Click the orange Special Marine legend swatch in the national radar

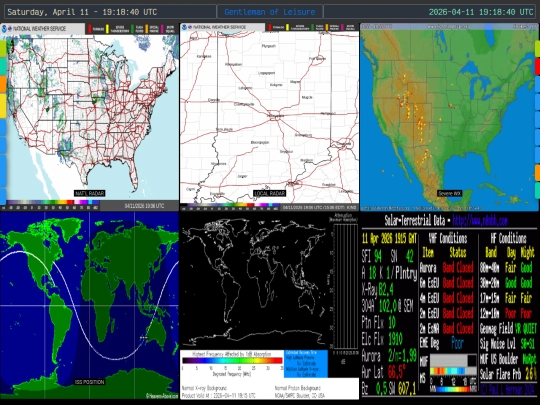coord(147,29)
